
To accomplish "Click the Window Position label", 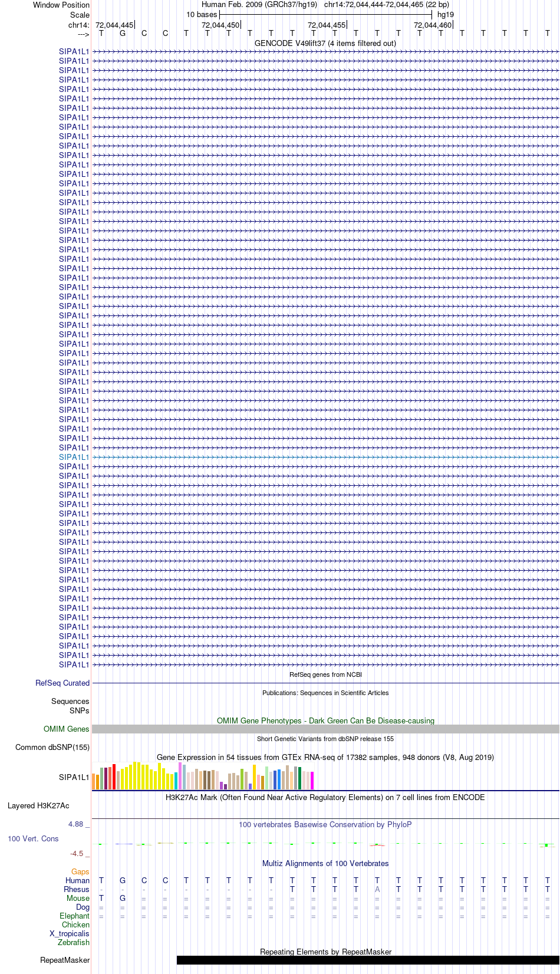I will coord(61,5).
